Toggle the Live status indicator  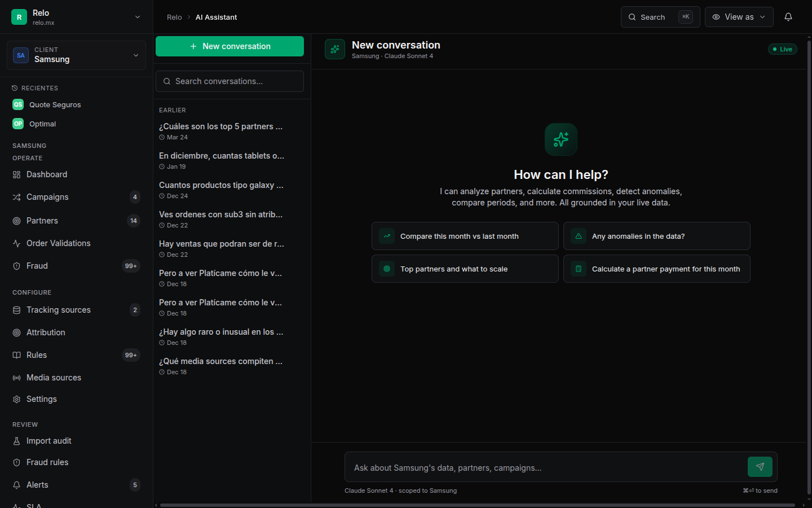coord(783,49)
